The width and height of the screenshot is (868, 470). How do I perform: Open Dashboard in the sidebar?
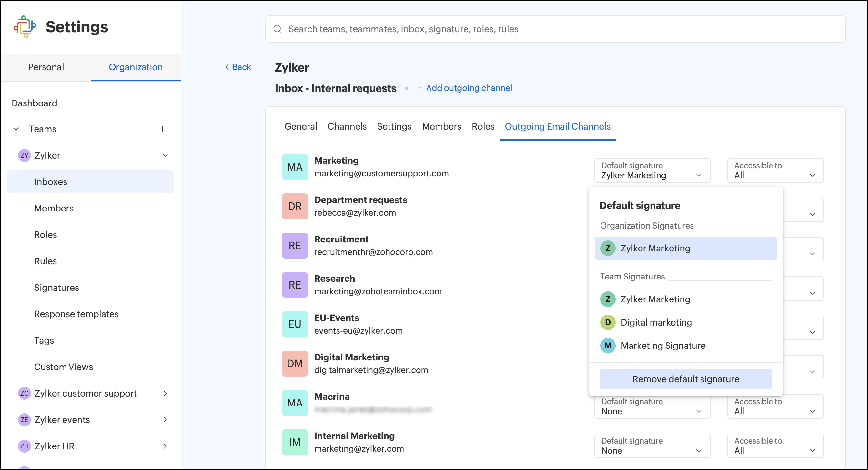35,103
